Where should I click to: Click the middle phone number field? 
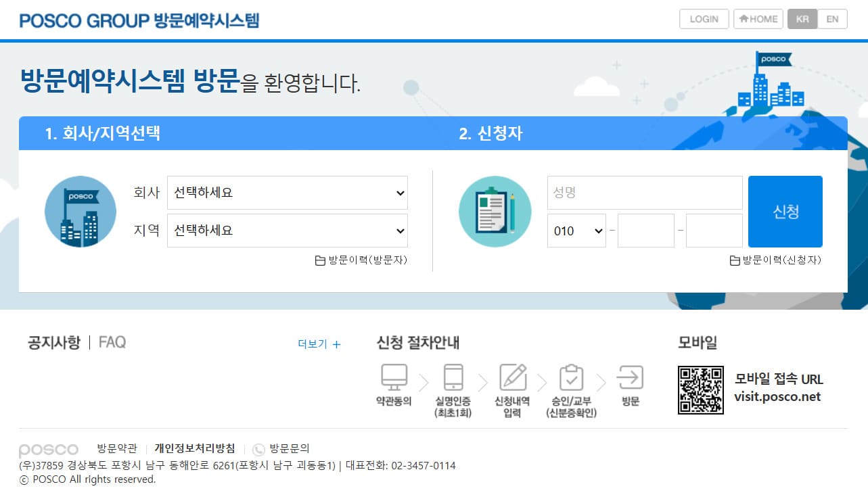[646, 231]
